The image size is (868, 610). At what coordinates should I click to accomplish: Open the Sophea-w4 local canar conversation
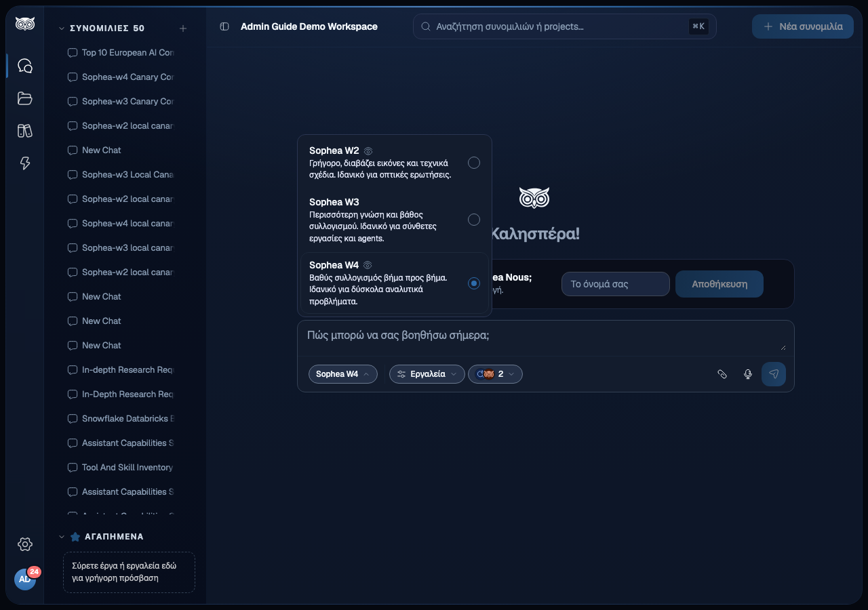122,224
